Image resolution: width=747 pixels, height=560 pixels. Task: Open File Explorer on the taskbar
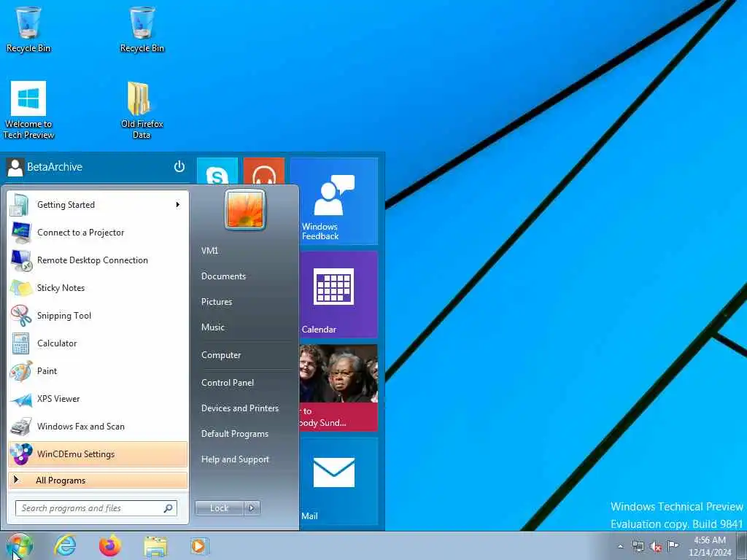click(155, 547)
